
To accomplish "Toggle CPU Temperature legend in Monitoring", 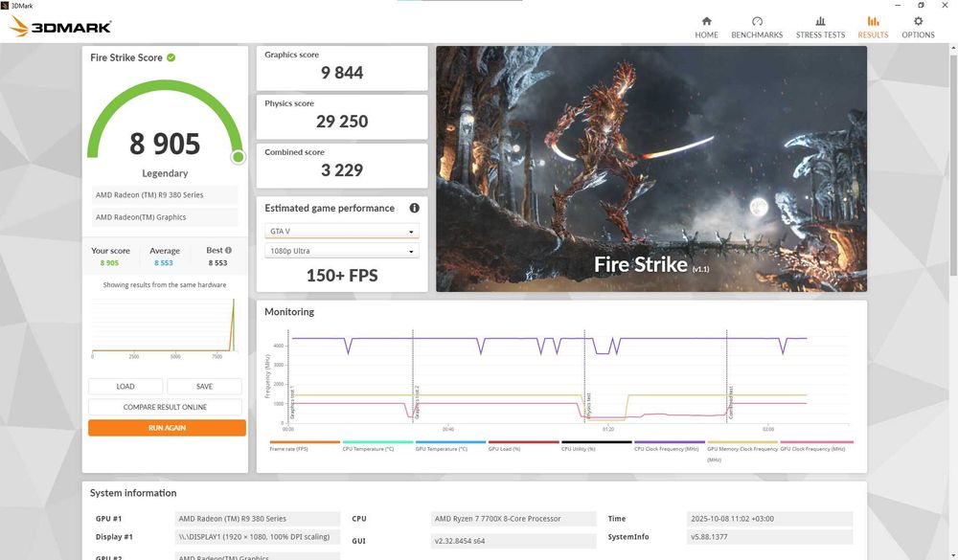I will (x=377, y=446).
